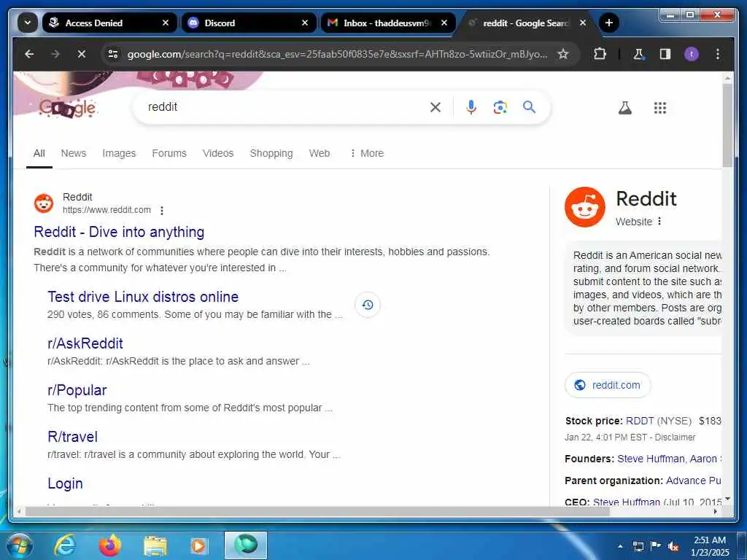
Task: Select the Forums search filter
Action: click(x=169, y=153)
